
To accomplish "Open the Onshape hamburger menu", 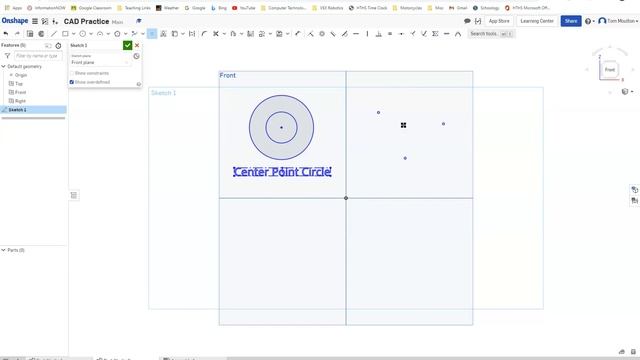I will pyautogui.click(x=35, y=21).
